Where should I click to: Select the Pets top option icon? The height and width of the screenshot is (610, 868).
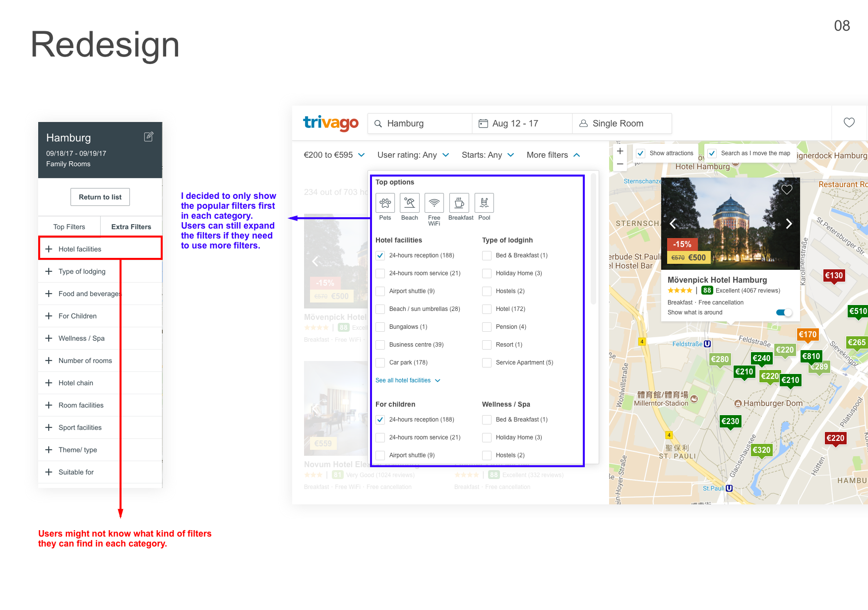point(385,203)
